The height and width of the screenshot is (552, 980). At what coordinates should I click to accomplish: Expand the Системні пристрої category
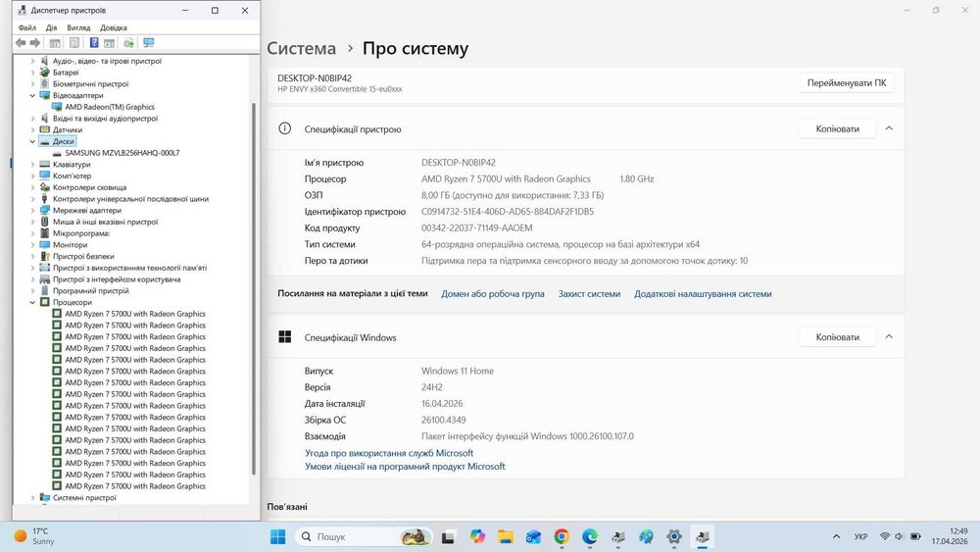click(32, 498)
